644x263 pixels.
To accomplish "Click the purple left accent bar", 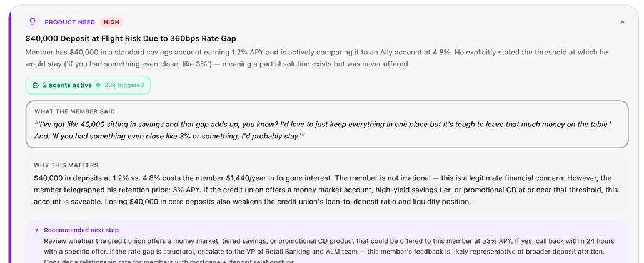I will pyautogui.click(x=10, y=138).
